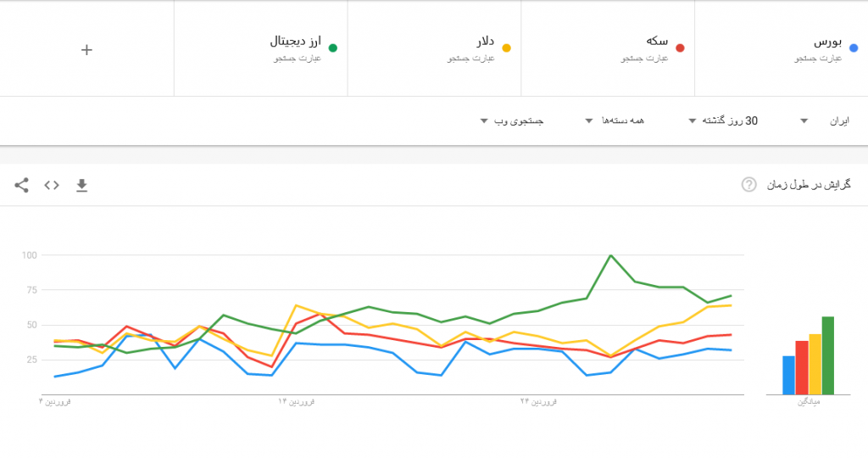This screenshot has width=868, height=458.
Task: Click the embed code icon
Action: tap(52, 185)
